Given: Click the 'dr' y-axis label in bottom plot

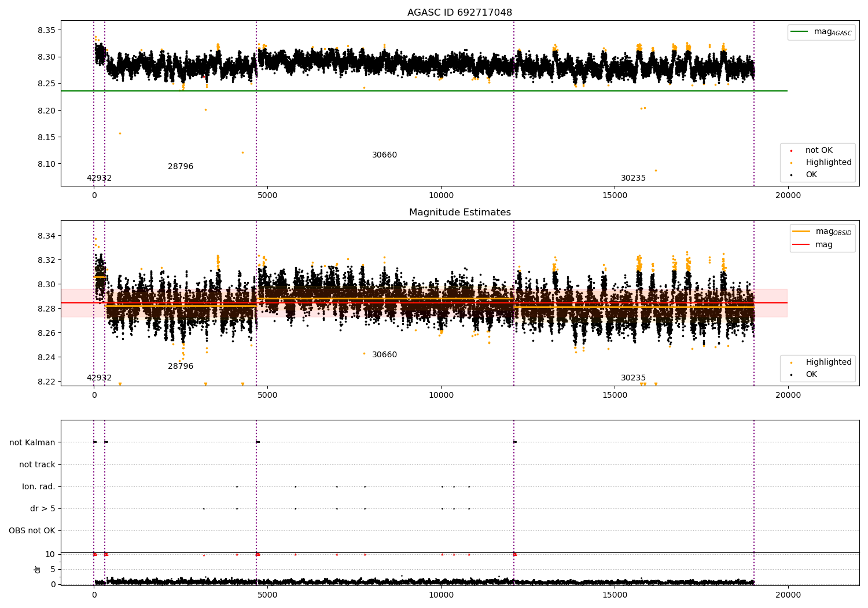Looking at the screenshot, I should (38, 569).
